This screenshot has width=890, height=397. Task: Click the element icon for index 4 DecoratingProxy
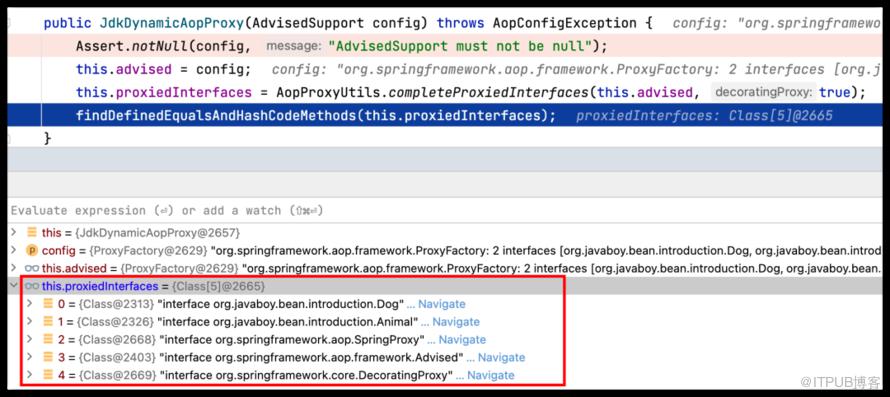(x=48, y=375)
